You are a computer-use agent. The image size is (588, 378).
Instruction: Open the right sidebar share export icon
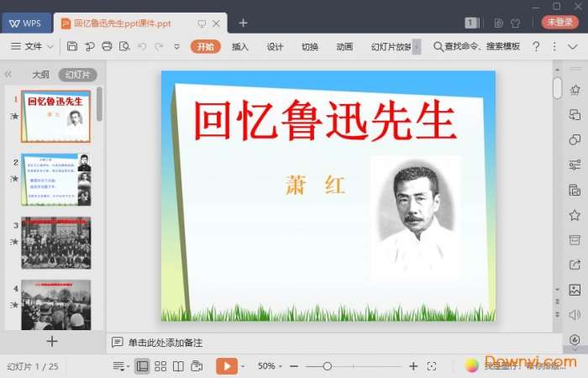coord(575,265)
